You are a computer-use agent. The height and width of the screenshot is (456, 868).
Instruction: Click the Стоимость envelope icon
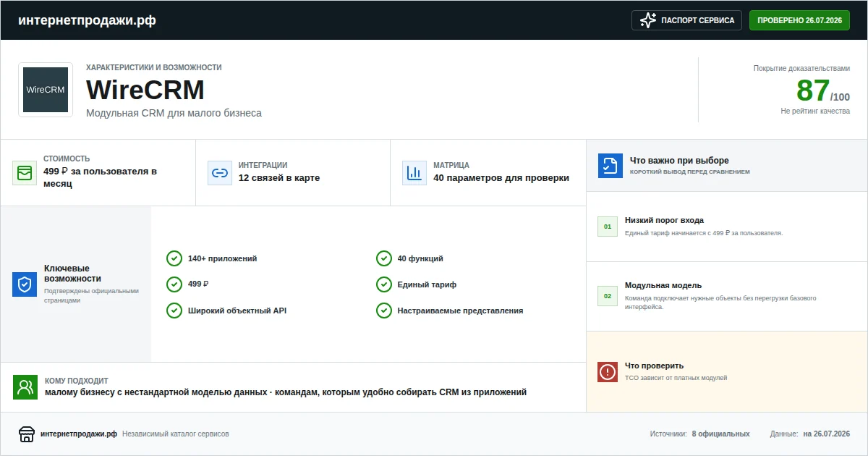pos(25,173)
